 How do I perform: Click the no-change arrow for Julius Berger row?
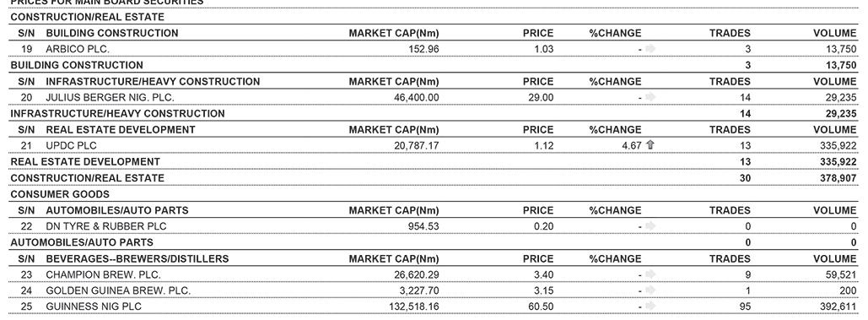tap(650, 97)
